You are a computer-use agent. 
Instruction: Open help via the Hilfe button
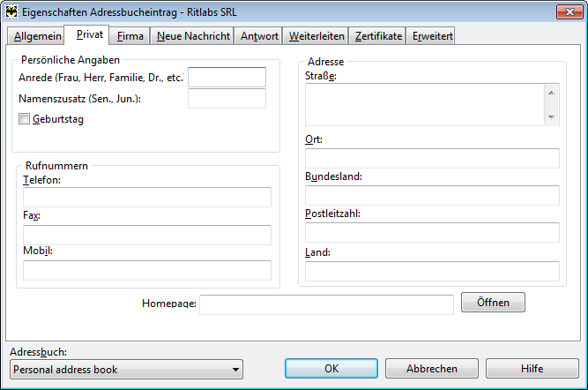532,369
